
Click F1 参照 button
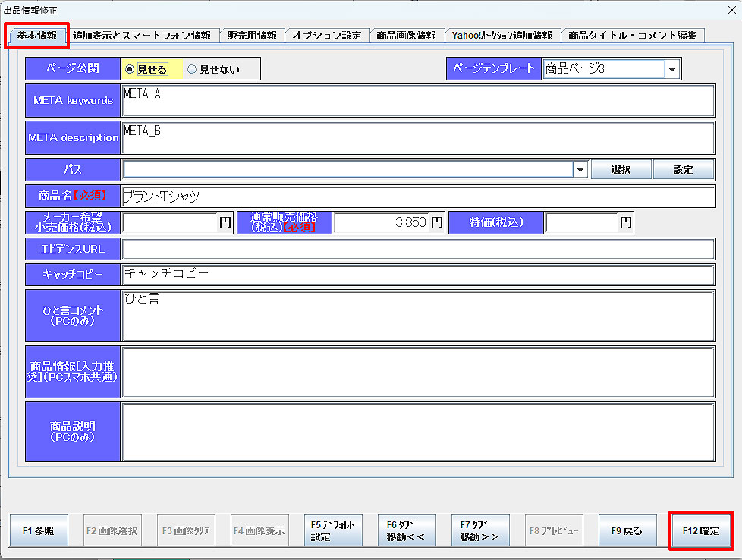(38, 531)
